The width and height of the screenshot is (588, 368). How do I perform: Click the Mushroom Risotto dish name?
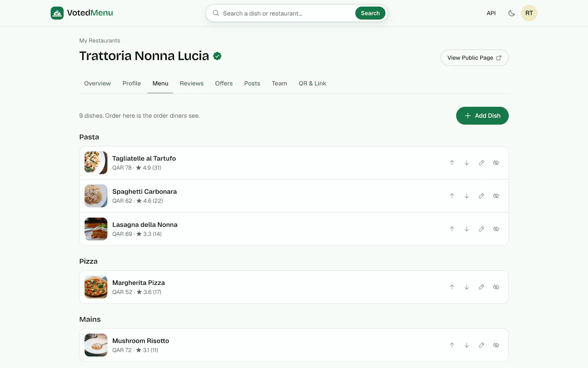(141, 341)
